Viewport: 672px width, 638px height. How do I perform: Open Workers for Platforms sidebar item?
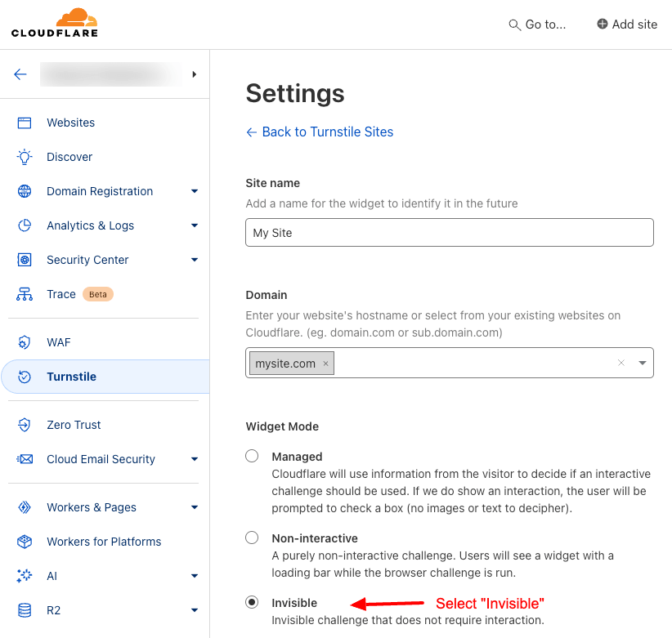[104, 542]
